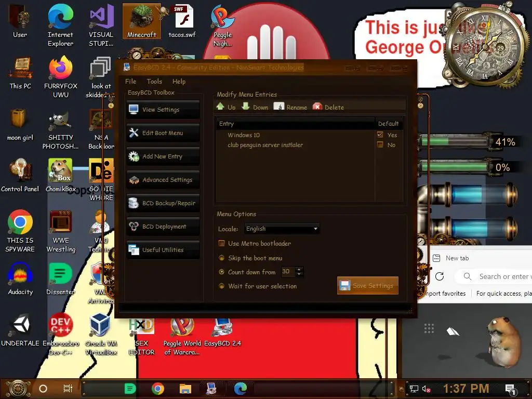
Task: Open Task View on taskbar
Action: pos(68,389)
